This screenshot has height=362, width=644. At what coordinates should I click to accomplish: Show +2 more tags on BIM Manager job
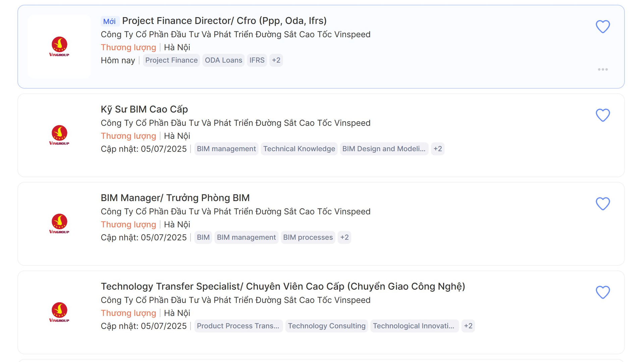coord(344,237)
